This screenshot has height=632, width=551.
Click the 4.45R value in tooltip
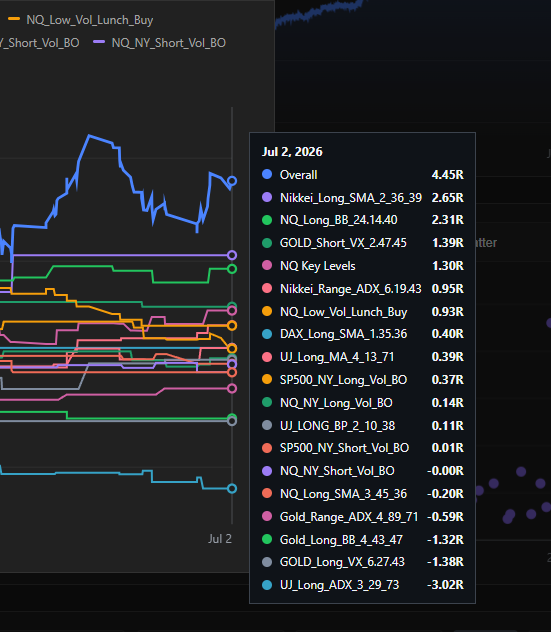(447, 175)
